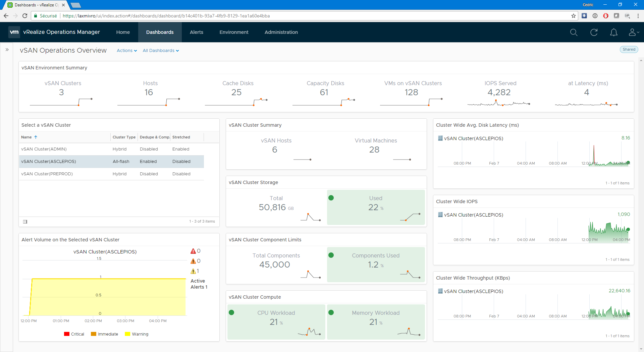Open the Actions dropdown

[x=127, y=51]
